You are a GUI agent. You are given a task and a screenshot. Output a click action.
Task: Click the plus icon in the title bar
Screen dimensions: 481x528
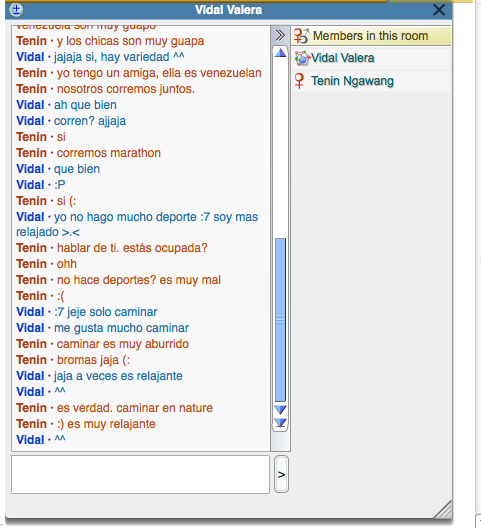(x=16, y=9)
